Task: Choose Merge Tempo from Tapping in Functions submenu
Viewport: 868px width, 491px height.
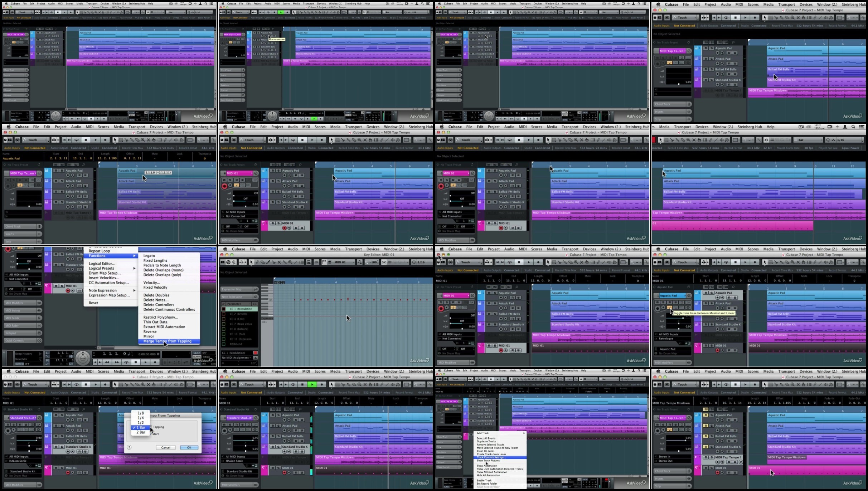Action: [x=169, y=341]
